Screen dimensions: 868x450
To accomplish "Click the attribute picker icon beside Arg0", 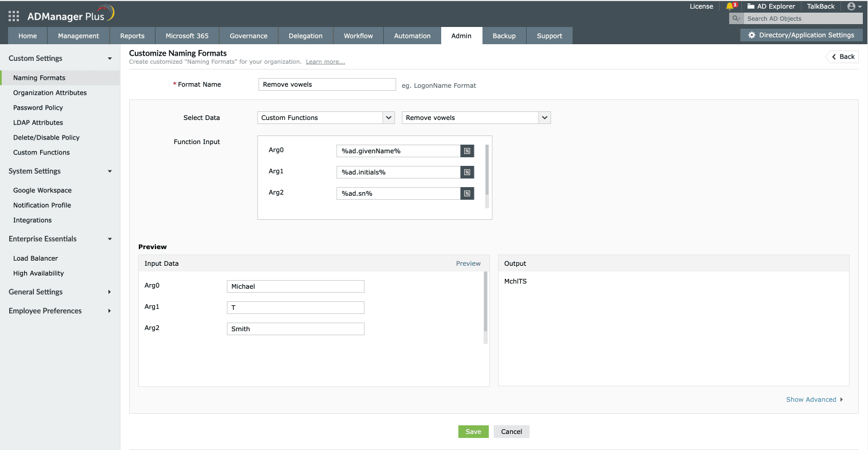I will 466,150.
